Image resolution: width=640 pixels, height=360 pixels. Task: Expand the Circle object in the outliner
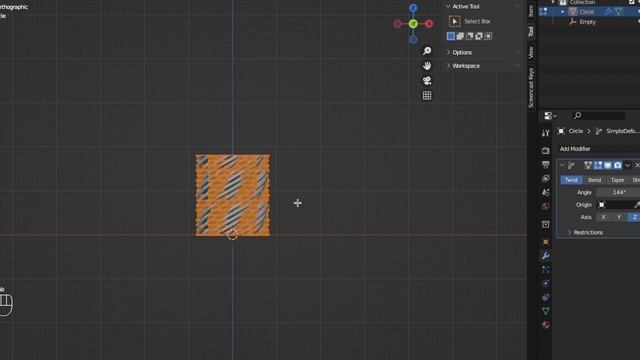pos(563,12)
